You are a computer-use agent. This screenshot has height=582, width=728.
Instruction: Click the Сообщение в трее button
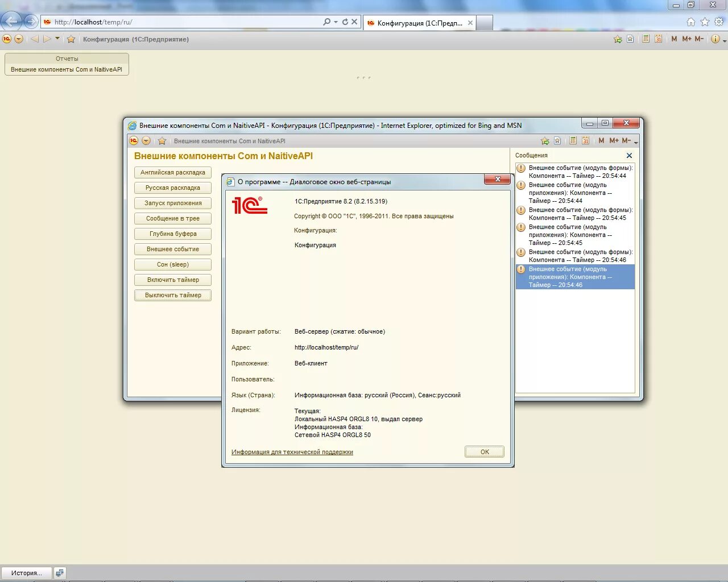coord(173,218)
